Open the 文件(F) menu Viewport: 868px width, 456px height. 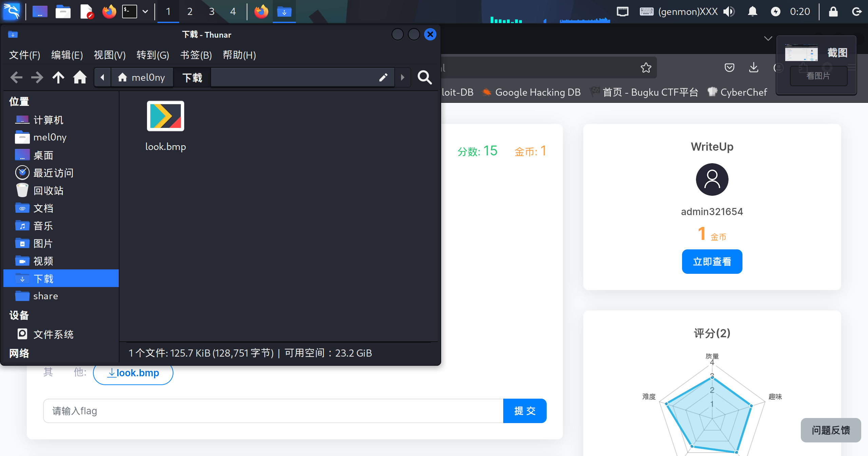(24, 55)
